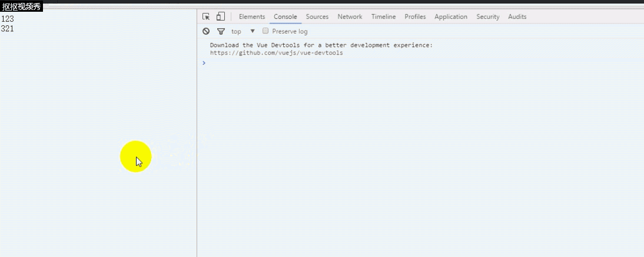Enable the Preserve log checkbox
Image resolution: width=644 pixels, height=257 pixels.
click(265, 31)
